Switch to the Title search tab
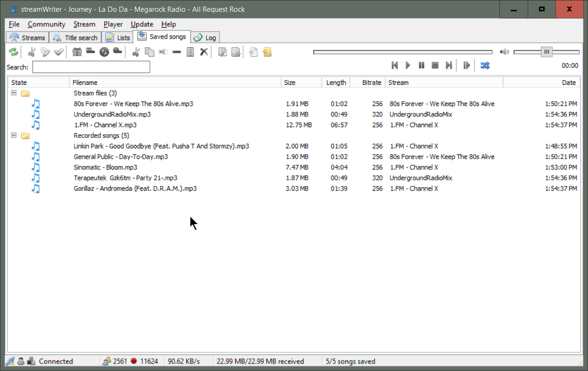The width and height of the screenshot is (588, 371). pyautogui.click(x=75, y=38)
